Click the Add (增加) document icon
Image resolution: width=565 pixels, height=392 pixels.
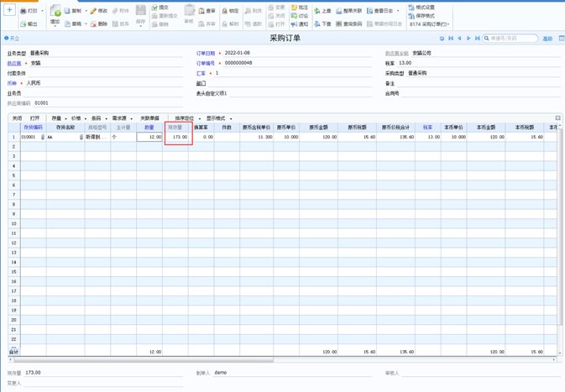tap(55, 12)
